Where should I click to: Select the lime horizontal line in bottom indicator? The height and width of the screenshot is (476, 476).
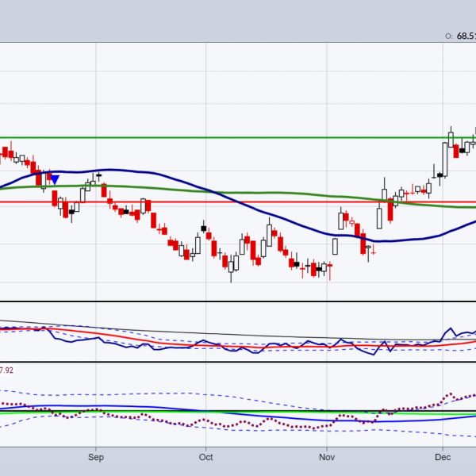pos(238,413)
